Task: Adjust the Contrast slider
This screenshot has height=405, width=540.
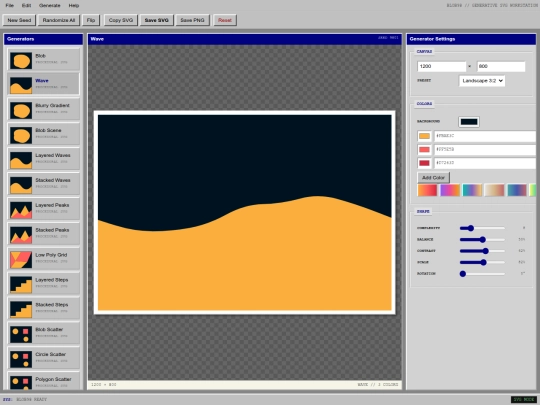Action: (482, 251)
